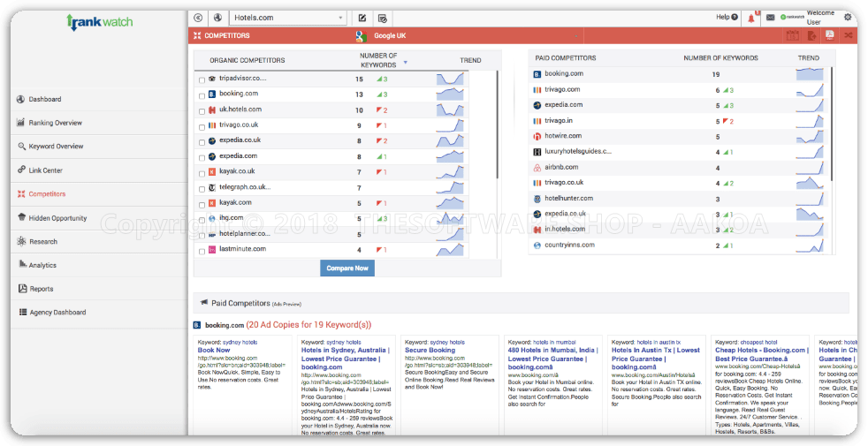868x446 pixels.
Task: Open Keyword Overview in the sidebar
Action: tap(56, 147)
